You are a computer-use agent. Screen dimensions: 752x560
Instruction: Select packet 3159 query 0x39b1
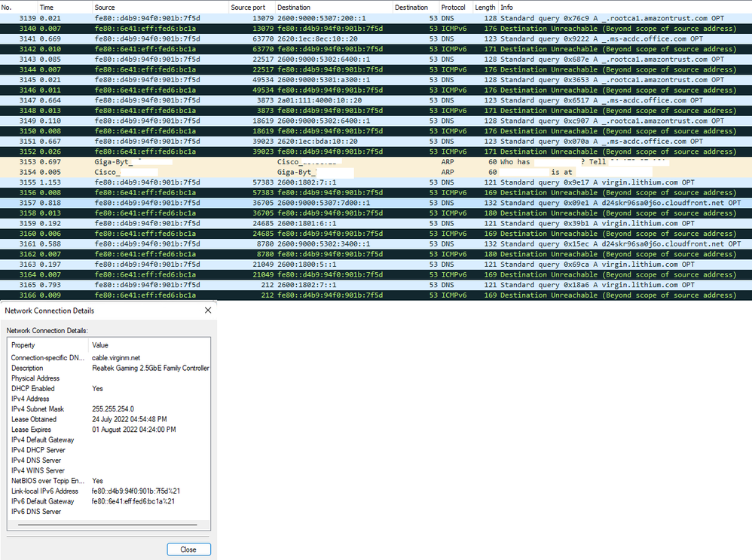click(x=376, y=223)
